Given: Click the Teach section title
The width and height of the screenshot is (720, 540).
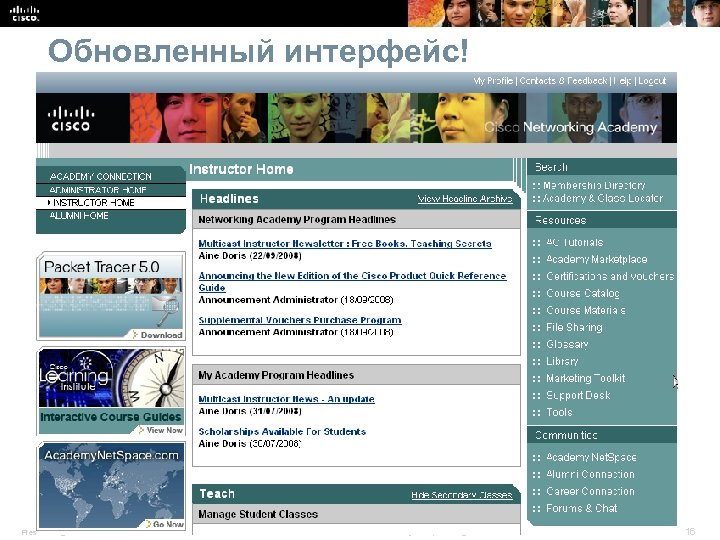Looking at the screenshot, I should [217, 494].
